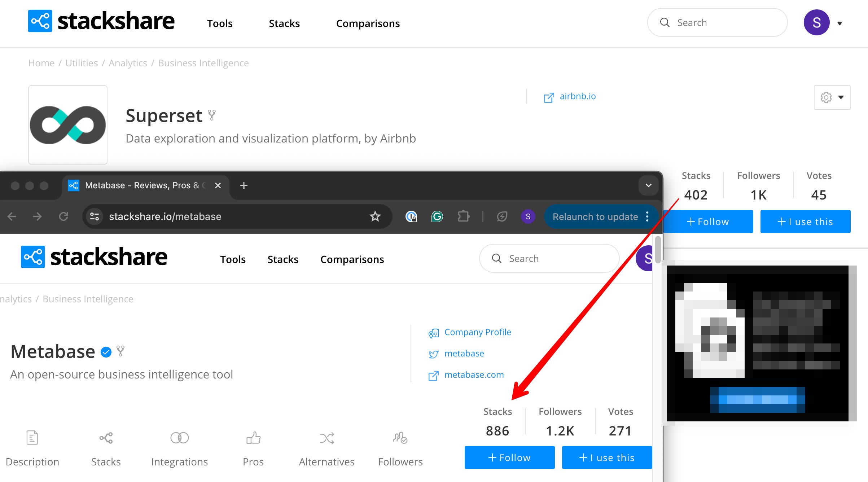Click Superset Votes count 45
The width and height of the screenshot is (868, 482).
click(x=819, y=195)
